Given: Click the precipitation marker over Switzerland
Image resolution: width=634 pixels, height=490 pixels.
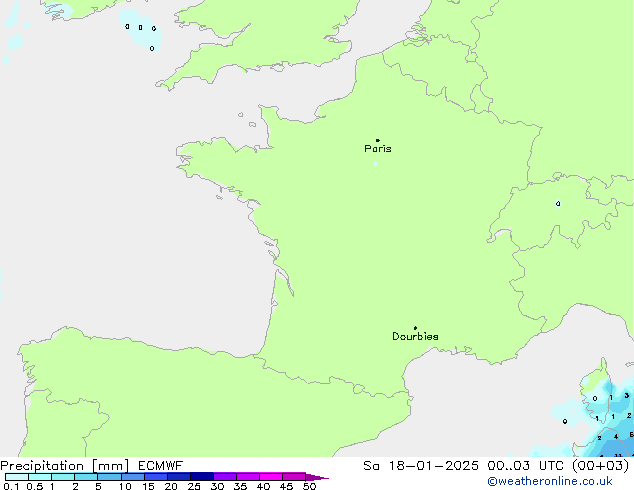Looking at the screenshot, I should pyautogui.click(x=558, y=204).
